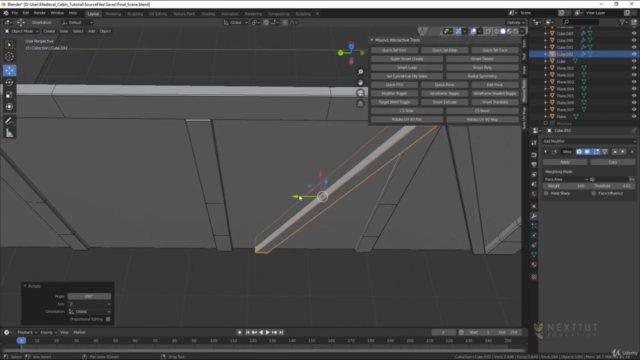Collapse the Maxivz Interactive Tools panel

tap(372, 40)
